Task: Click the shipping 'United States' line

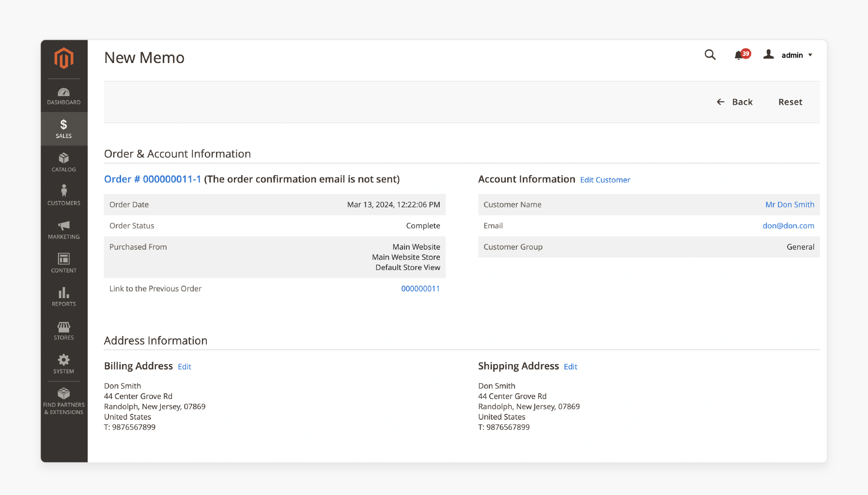Action: [x=502, y=417]
